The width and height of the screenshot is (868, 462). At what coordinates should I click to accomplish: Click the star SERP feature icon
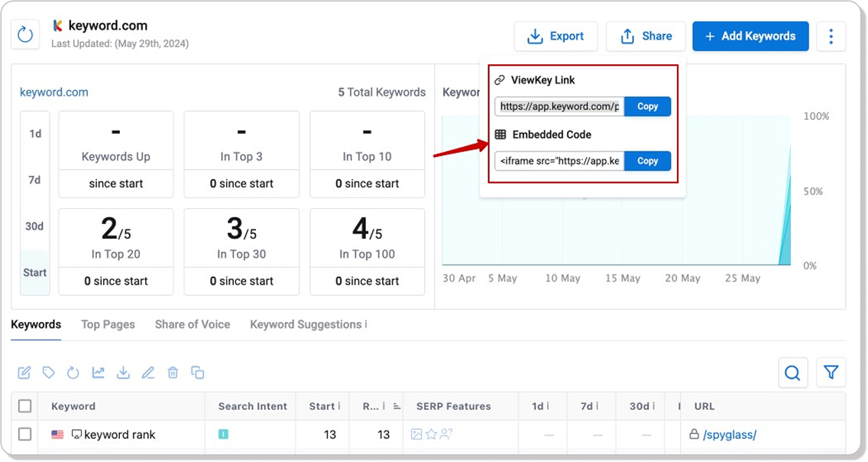tap(431, 434)
